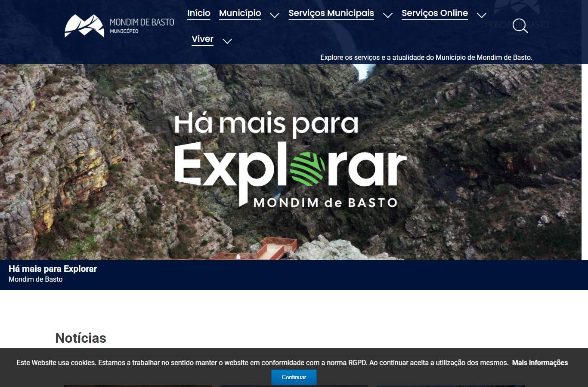Expand the chevron next to Município
588x387 pixels.
(274, 15)
